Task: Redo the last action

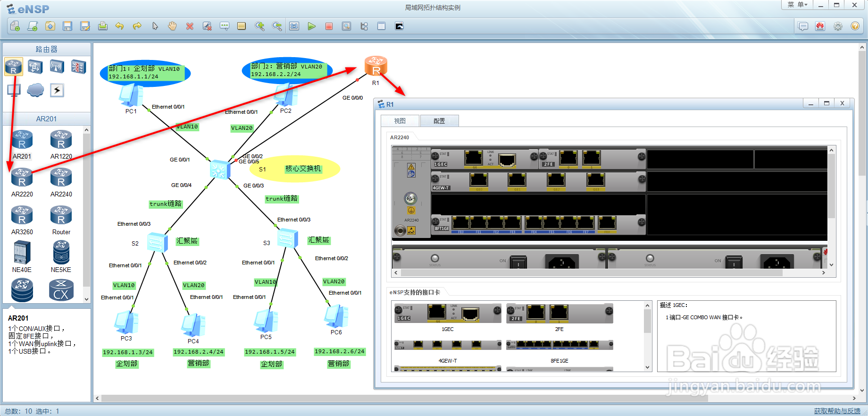Action: (x=137, y=26)
